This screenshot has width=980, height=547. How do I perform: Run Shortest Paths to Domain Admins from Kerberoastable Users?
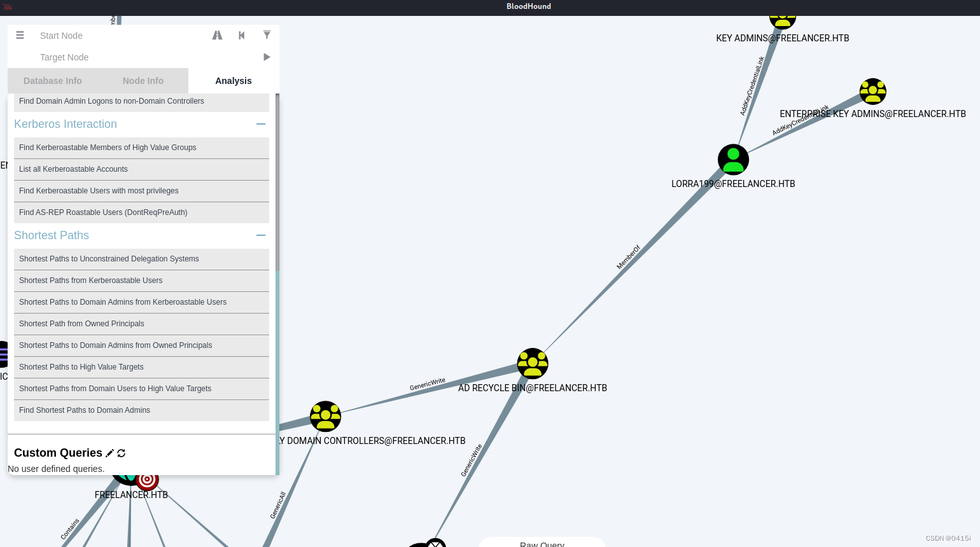click(141, 302)
